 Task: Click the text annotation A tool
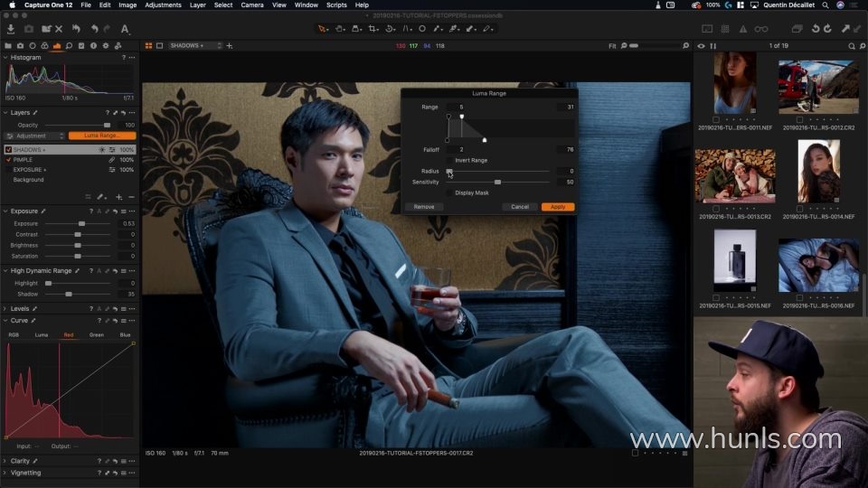tap(125, 29)
